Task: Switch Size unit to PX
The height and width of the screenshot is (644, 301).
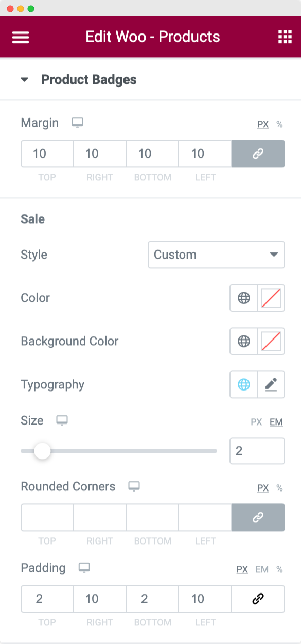Action: [x=256, y=422]
